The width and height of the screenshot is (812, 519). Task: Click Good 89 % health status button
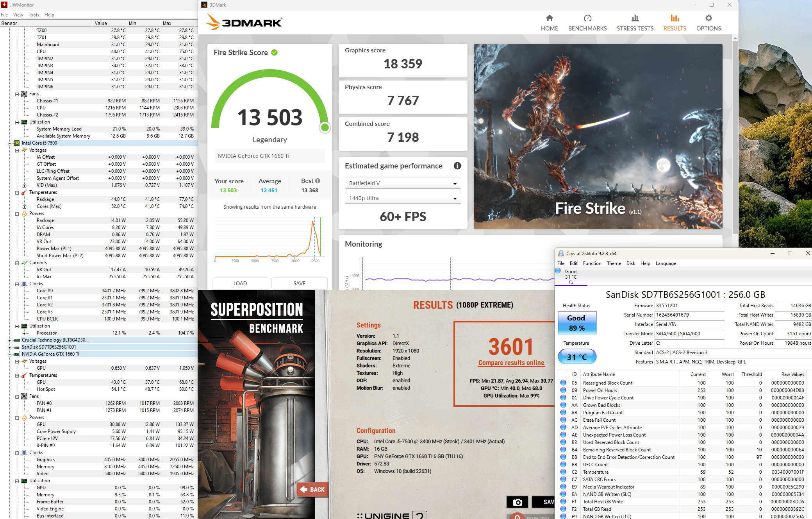coord(576,323)
